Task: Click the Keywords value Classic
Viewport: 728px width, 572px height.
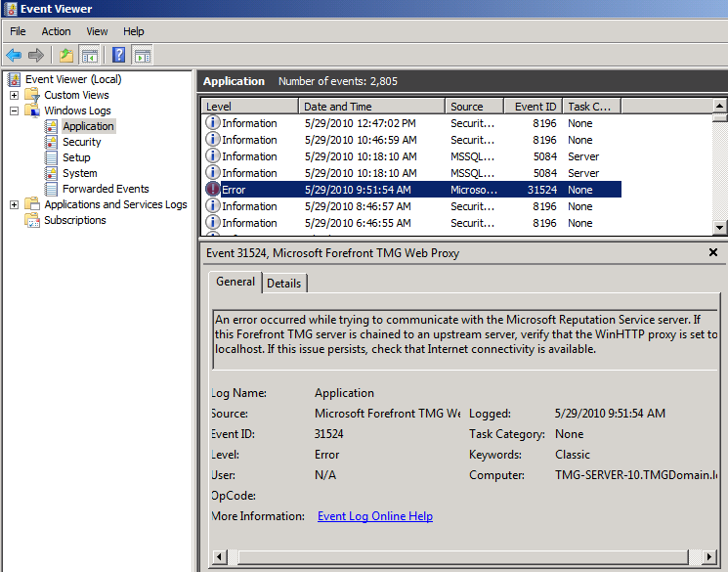Action: 573,455
